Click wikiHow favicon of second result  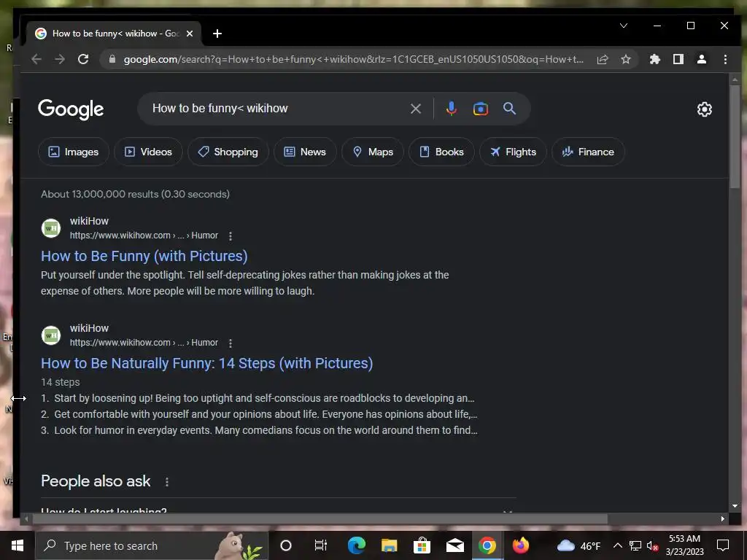51,335
